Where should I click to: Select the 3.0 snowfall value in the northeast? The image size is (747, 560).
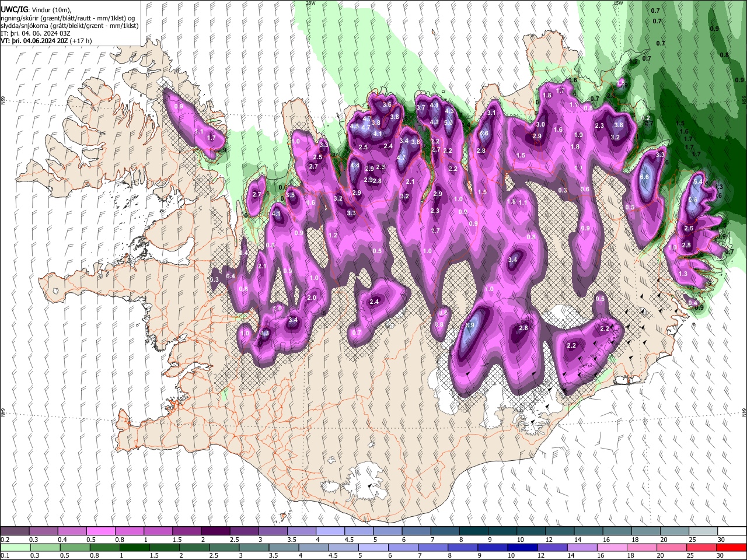540,124
